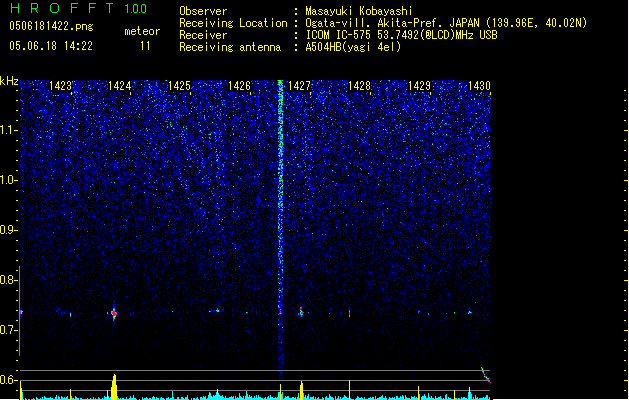Image resolution: width=629 pixels, height=400 pixels.
Task: Click the timestamp 05.06.18 14:22
Action: coord(51,46)
